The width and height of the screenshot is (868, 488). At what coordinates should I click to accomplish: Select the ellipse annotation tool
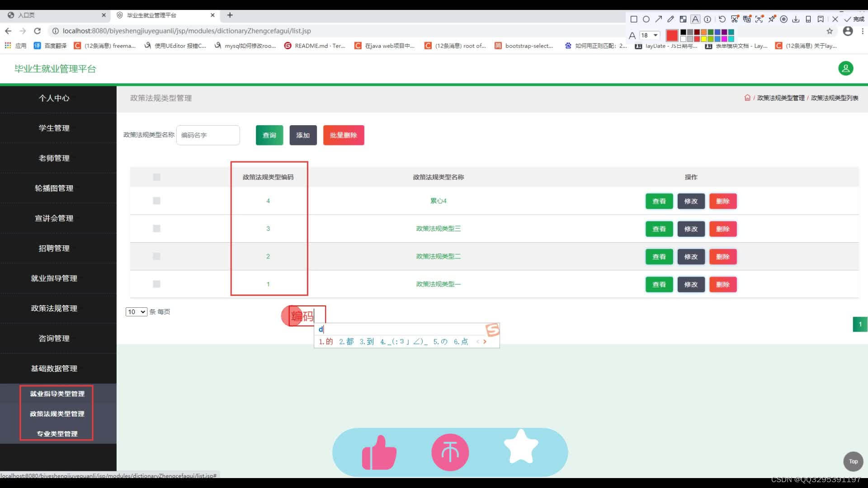pos(646,19)
